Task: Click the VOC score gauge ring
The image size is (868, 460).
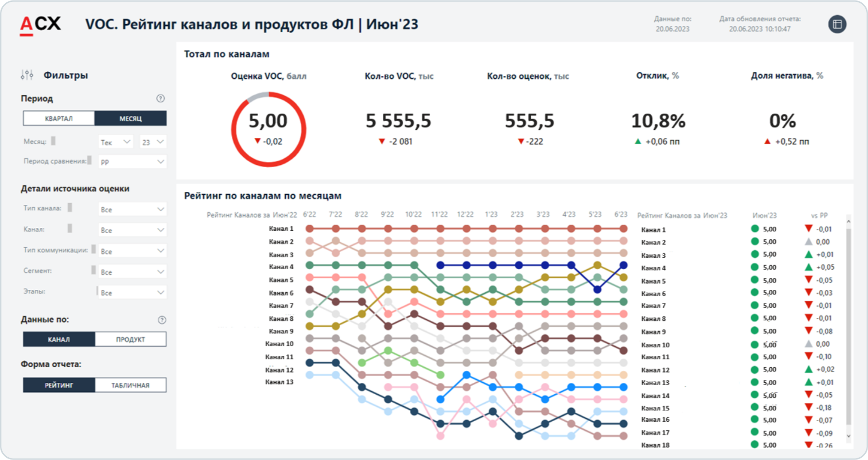Action: point(269,129)
